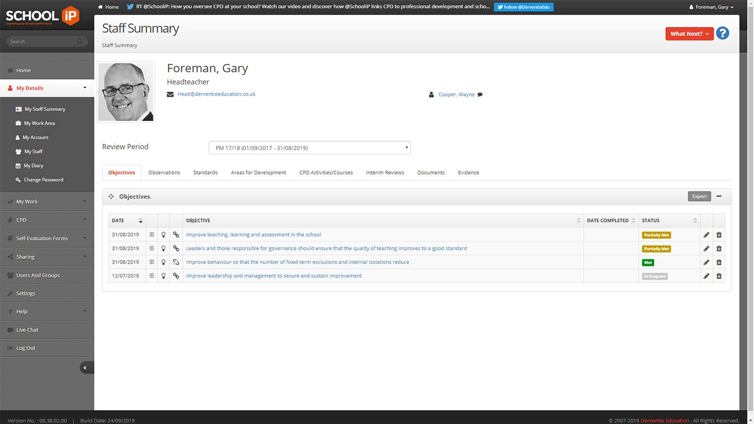Expand Self Evaluation Forms sidebar section
This screenshot has width=754, height=424.
47,238
